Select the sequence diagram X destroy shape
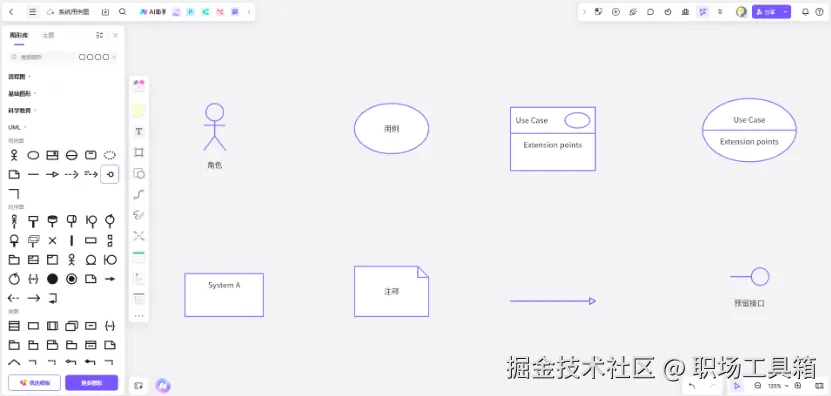Image resolution: width=831 pixels, height=396 pixels. point(52,241)
